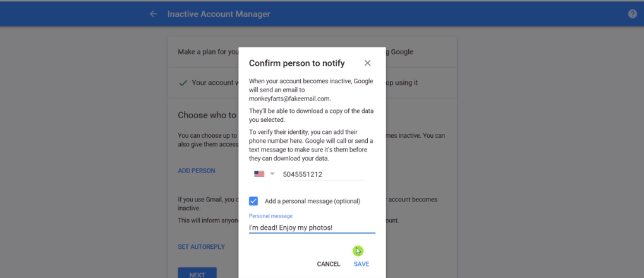The image size is (644, 278).
Task: Open the country code dropdown arrow
Action: [272, 174]
